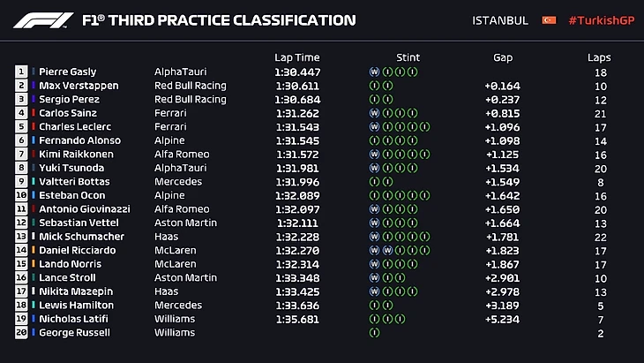Click the ISTANBUL location label
The height and width of the screenshot is (363, 644).
pyautogui.click(x=500, y=20)
